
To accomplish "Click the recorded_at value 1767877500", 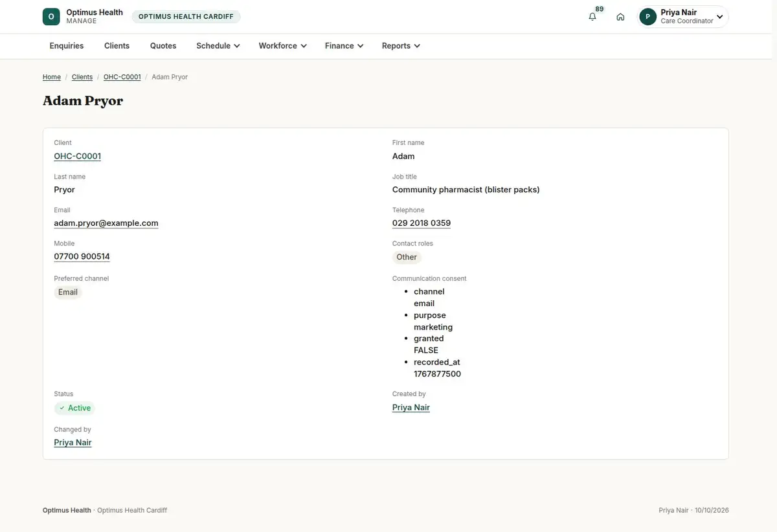I will [438, 374].
